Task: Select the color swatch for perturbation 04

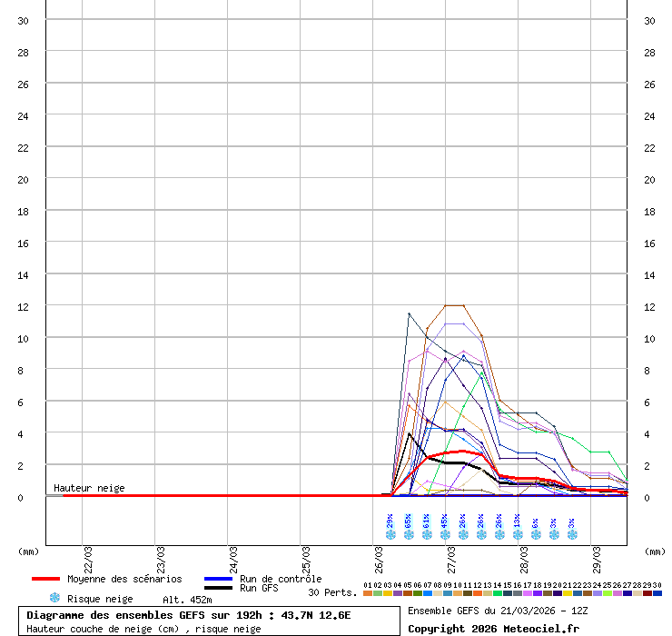Action: pos(398,593)
